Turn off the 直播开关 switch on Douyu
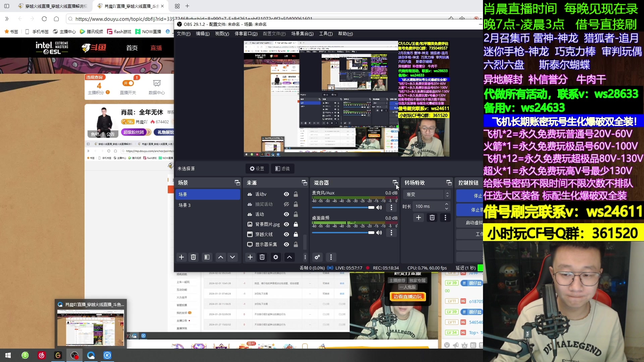The image size is (644, 362). (x=128, y=83)
